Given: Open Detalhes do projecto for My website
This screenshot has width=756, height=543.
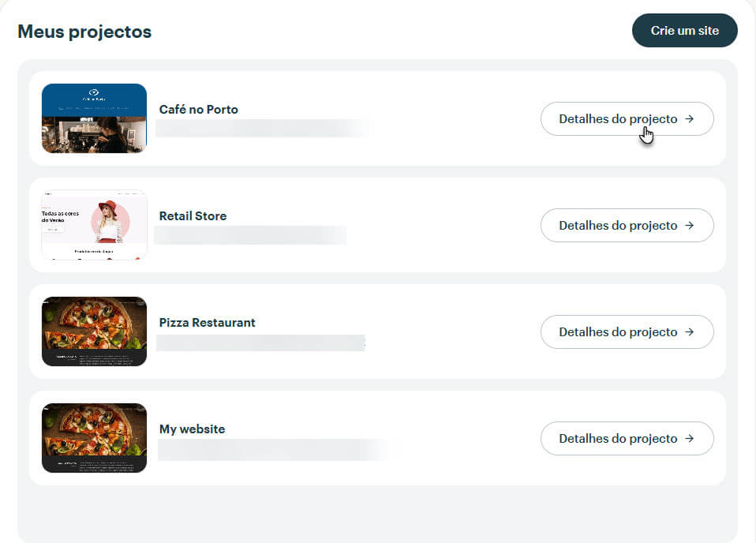Looking at the screenshot, I should 627,438.
